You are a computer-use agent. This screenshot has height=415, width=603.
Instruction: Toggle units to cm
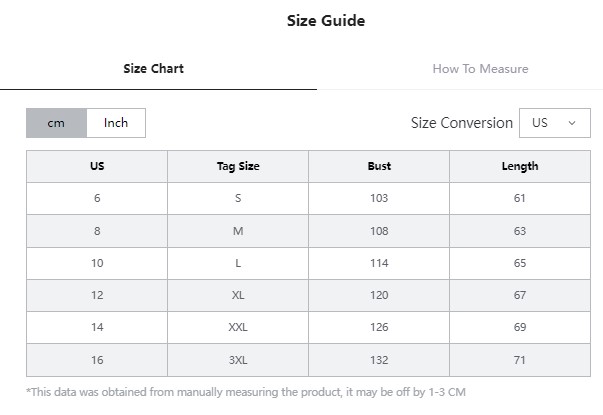56,123
